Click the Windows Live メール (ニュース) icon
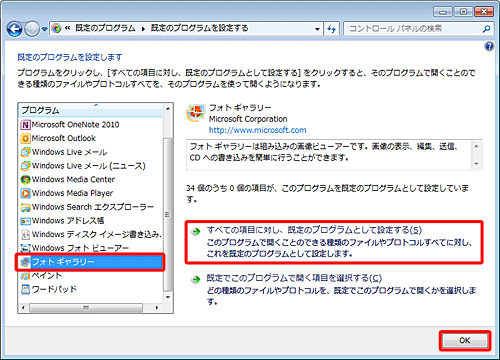The height and width of the screenshot is (360, 500). tap(25, 166)
